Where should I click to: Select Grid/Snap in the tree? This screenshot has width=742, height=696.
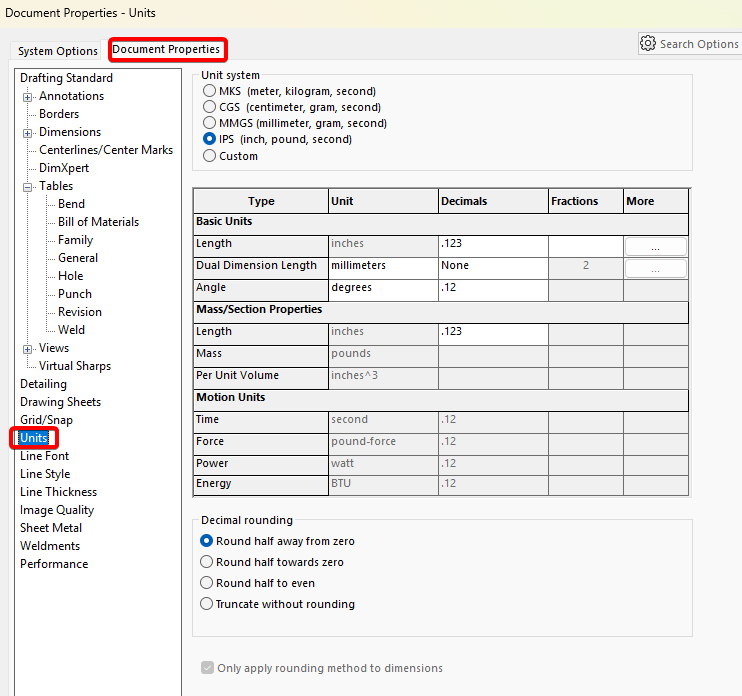(x=46, y=419)
